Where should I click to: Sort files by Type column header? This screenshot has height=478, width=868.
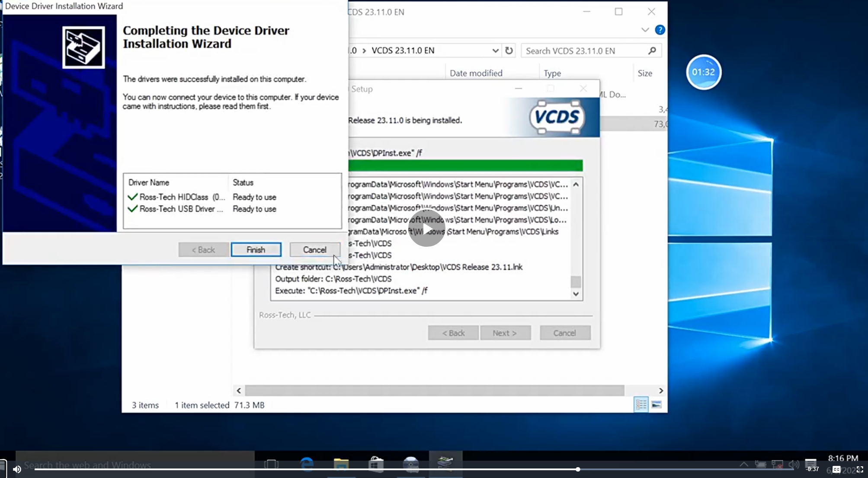click(552, 73)
